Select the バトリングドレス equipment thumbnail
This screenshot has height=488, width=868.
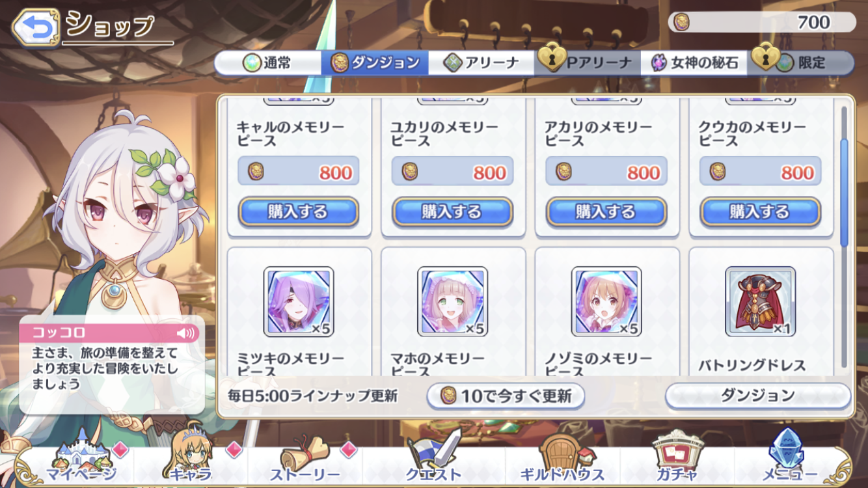(761, 301)
